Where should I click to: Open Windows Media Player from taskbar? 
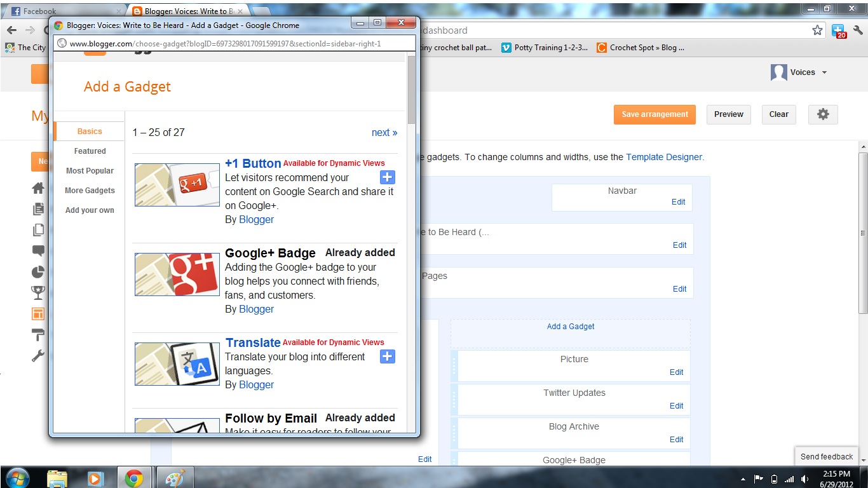click(95, 478)
